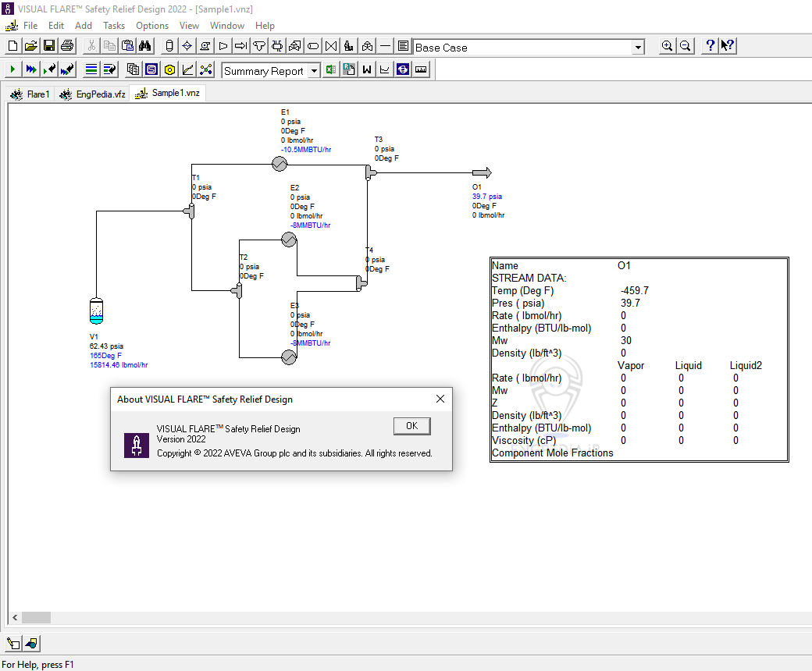Click the Find binoculars icon
Screen dimensions: 812x671
pos(145,46)
